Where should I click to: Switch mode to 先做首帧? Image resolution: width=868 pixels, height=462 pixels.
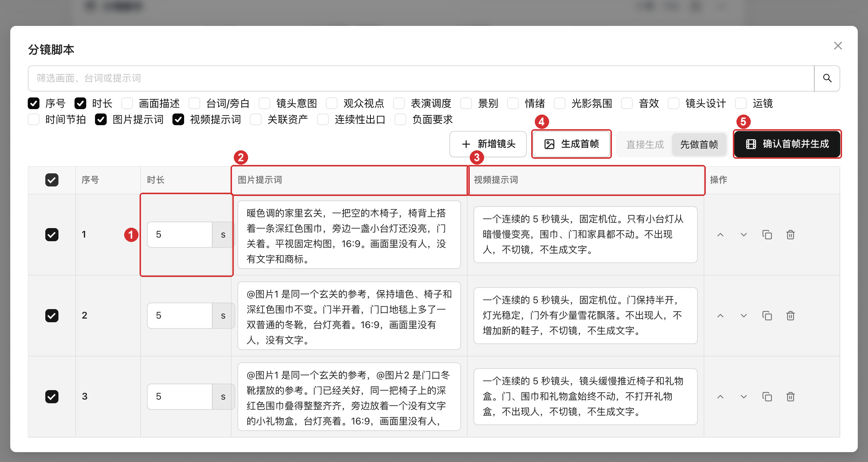click(x=699, y=145)
